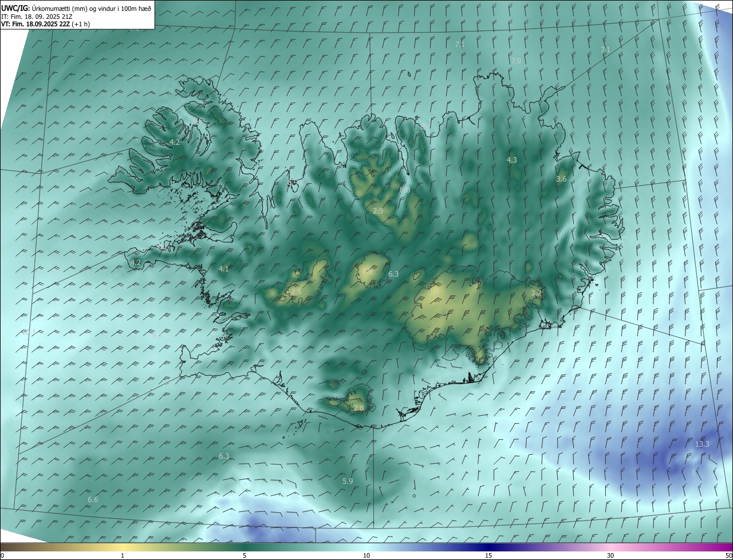Image resolution: width=733 pixels, height=560 pixels.
Task: Click the 13.3 value label on the map
Action: [x=702, y=444]
